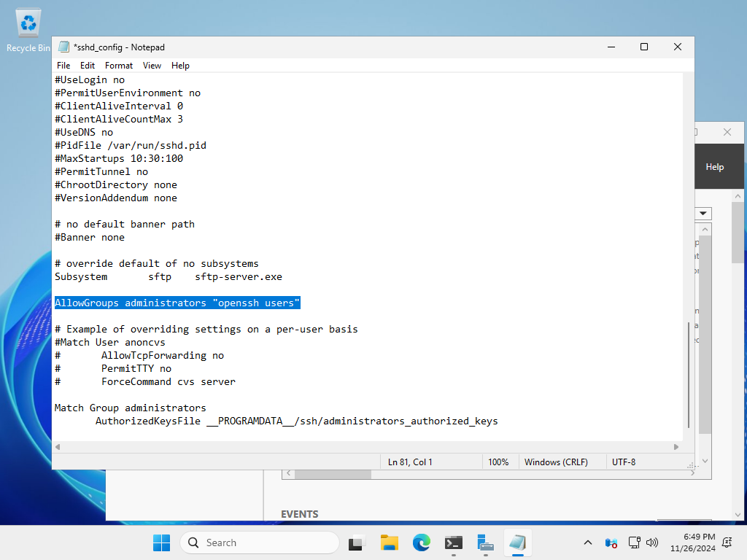Viewport: 747px width, 560px height.
Task: Click the EVENTS heading in Server Manager
Action: (x=300, y=514)
